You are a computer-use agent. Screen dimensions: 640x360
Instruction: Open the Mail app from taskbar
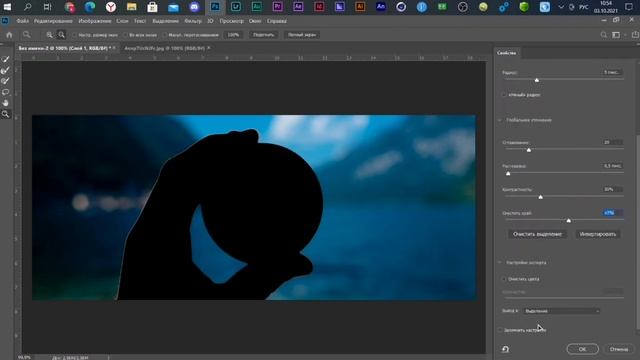pyautogui.click(x=173, y=7)
